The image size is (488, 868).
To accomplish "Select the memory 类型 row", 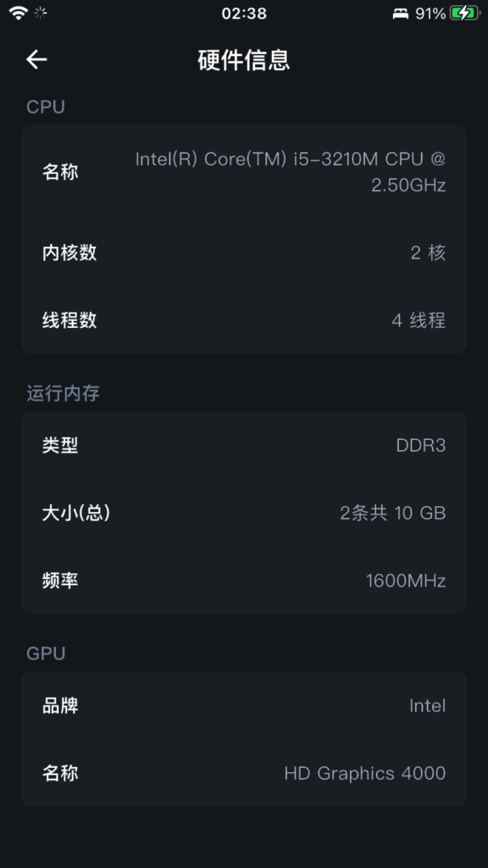I will pos(244,445).
